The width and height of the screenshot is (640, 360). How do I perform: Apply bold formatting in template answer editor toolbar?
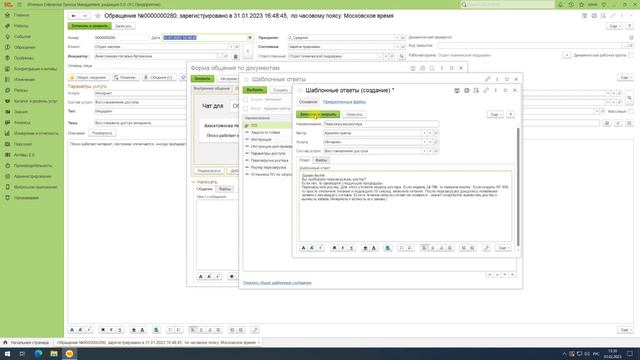[x=334, y=248]
